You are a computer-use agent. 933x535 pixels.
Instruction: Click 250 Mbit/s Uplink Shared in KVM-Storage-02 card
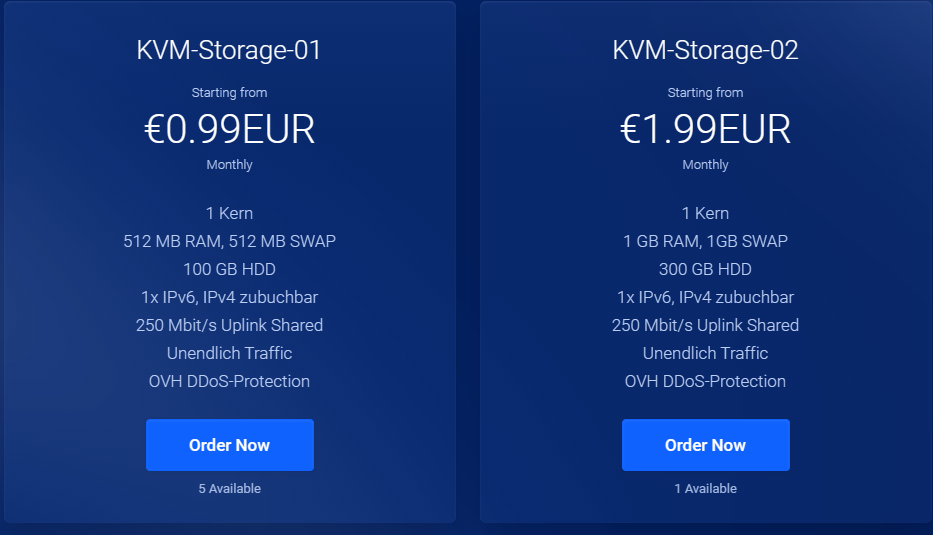click(x=705, y=325)
